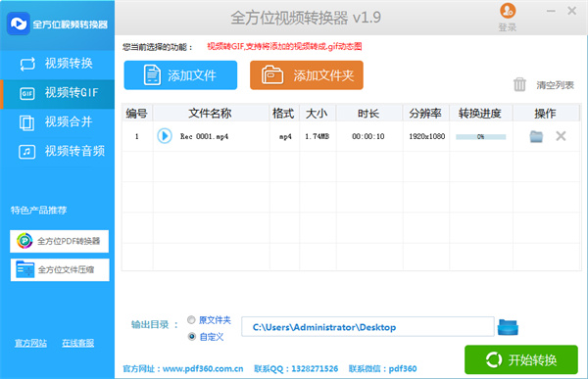
Task: Click the 1.74MB size cell
Action: click(x=317, y=136)
